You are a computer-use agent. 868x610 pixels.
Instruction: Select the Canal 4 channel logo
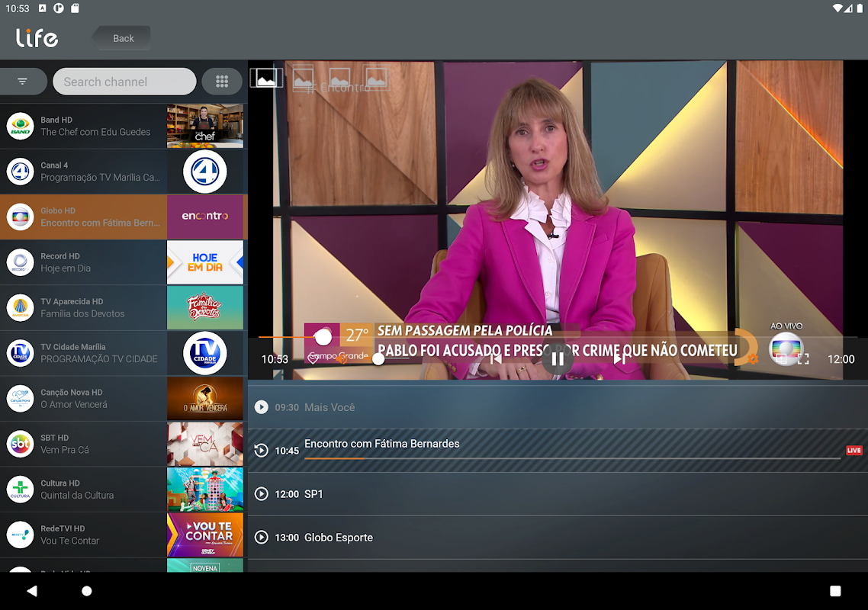pyautogui.click(x=21, y=172)
